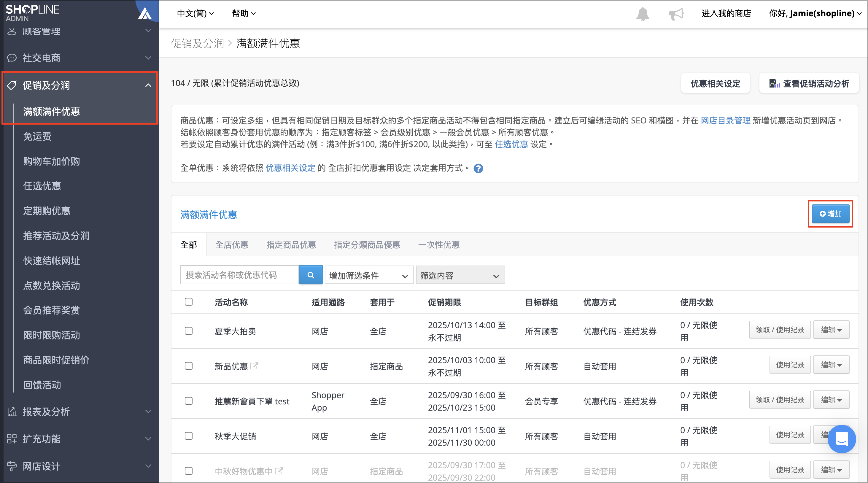The image size is (868, 483).
Task: Click 使用记录 for 秋季大促销
Action: click(790, 435)
